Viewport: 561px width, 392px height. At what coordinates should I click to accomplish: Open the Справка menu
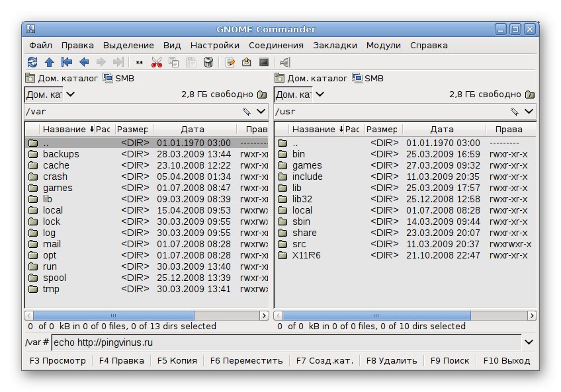(x=429, y=46)
